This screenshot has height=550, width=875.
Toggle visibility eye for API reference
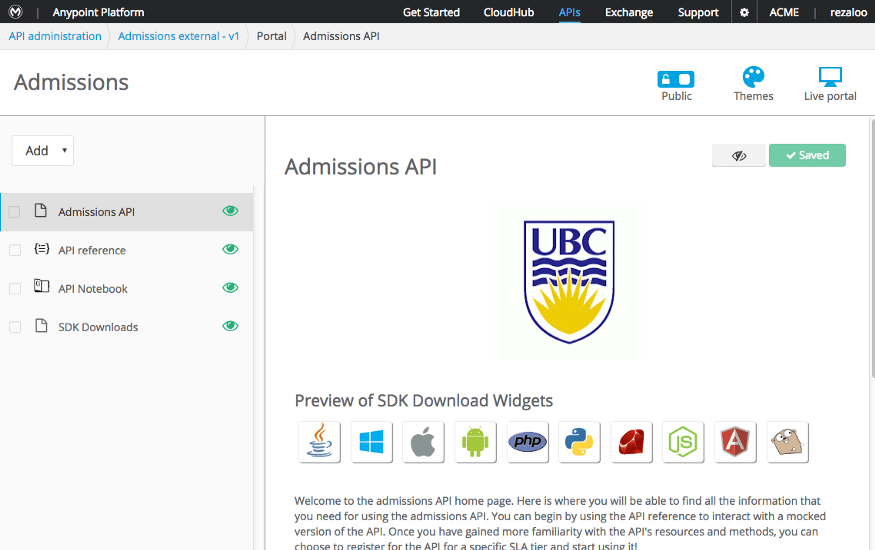(230, 249)
